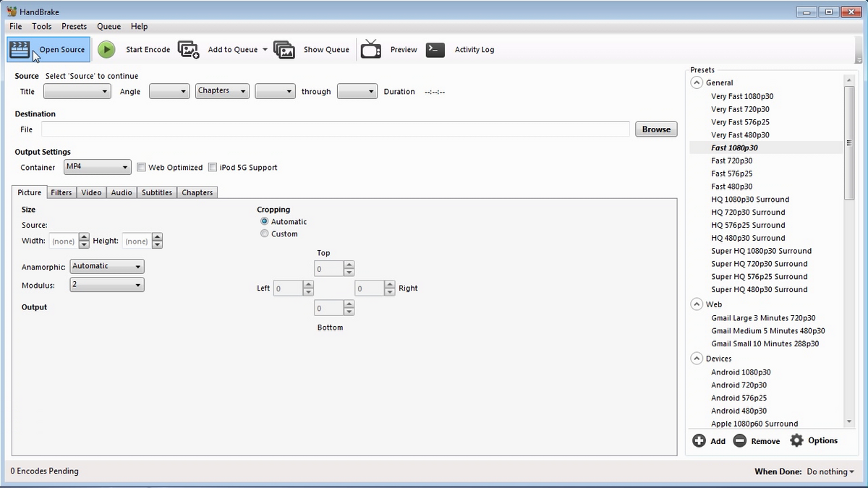Screen dimensions: 868x488
Task: Select Gmail Large 3 Minutes 720p30 preset
Action: coord(763,318)
